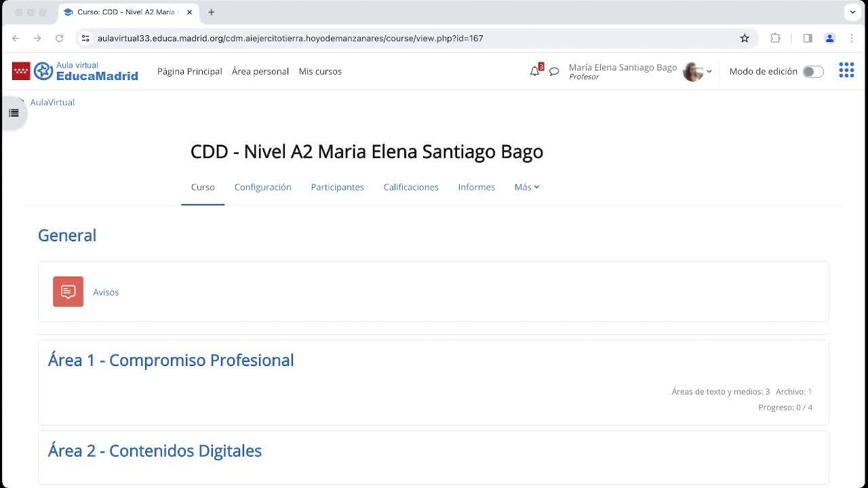Click the 'Profesor' role label
The image size is (868, 488).
tap(584, 77)
